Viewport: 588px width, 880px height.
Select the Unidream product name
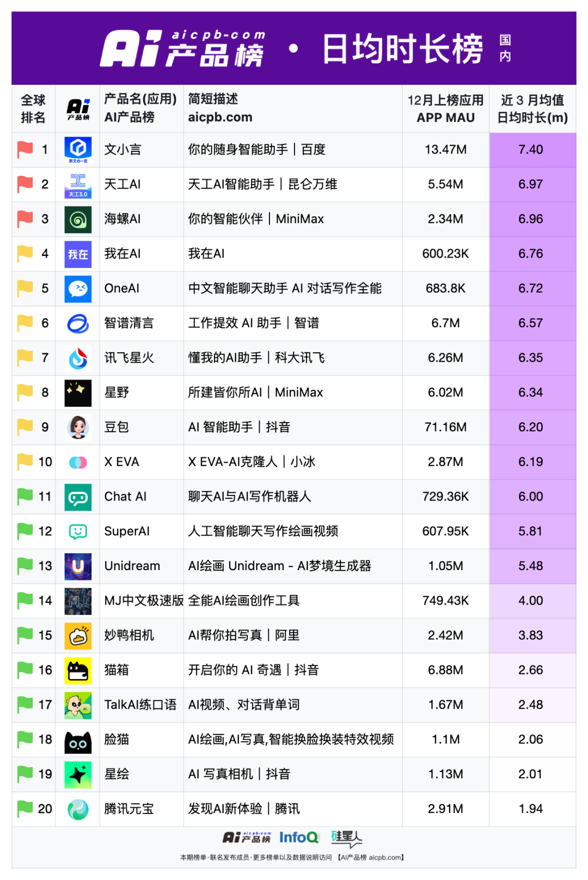point(132,566)
